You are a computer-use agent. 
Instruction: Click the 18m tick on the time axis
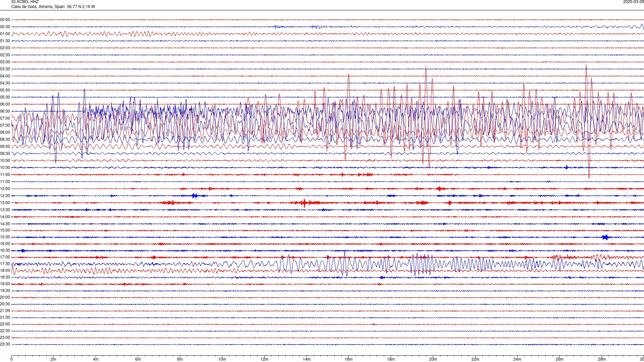391,359
